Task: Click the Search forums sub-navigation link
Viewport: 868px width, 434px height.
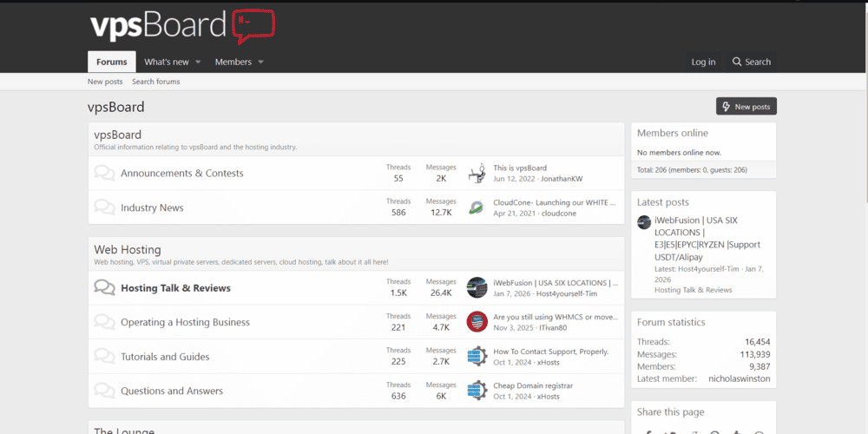Action: pyautogui.click(x=156, y=82)
